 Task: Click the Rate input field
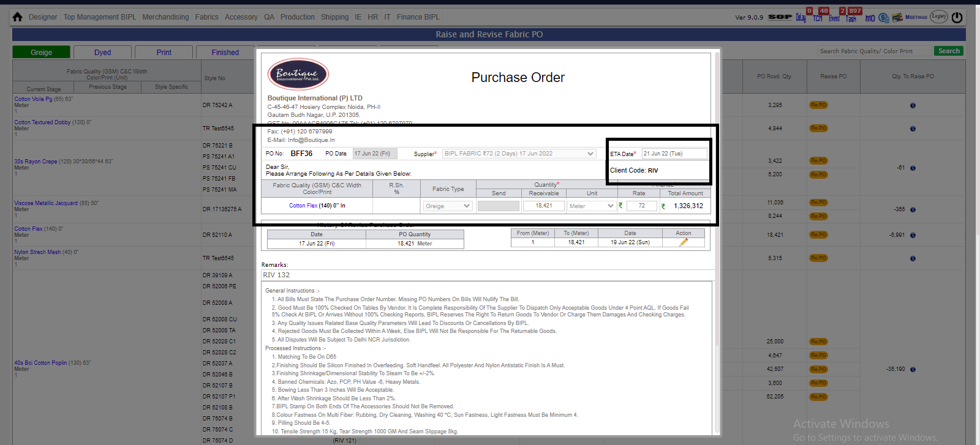(641, 206)
